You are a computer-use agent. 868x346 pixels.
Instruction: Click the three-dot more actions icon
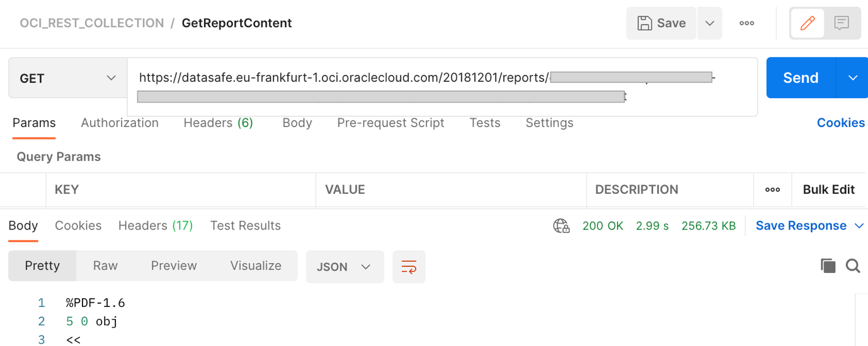point(747,23)
